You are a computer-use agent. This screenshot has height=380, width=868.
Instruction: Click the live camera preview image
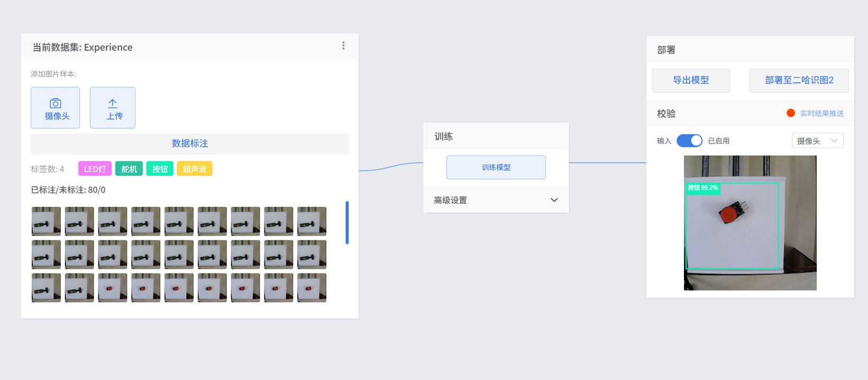click(x=750, y=223)
